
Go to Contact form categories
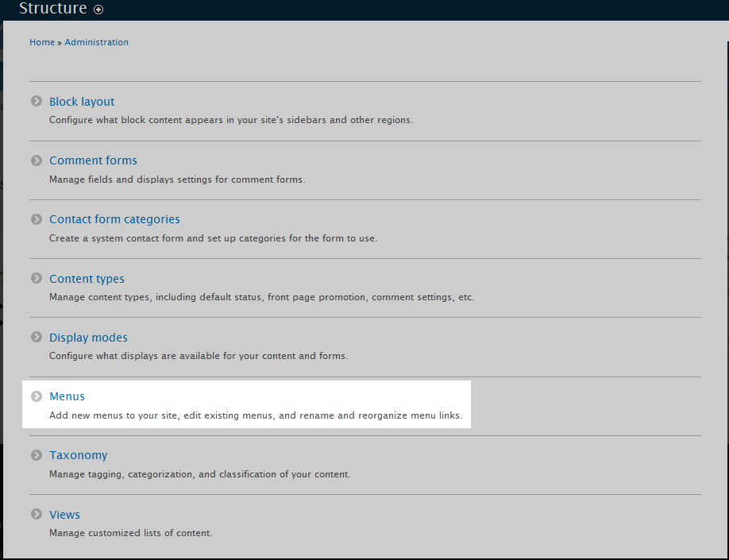[114, 219]
